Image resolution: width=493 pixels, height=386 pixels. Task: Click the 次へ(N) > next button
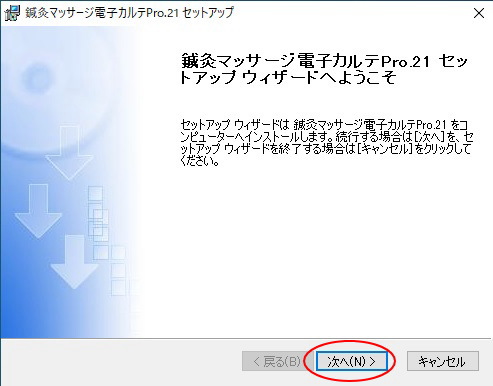click(352, 361)
